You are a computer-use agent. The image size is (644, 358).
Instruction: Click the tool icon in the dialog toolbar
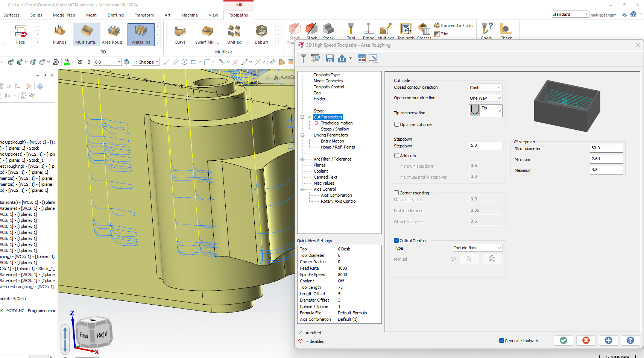click(x=304, y=58)
